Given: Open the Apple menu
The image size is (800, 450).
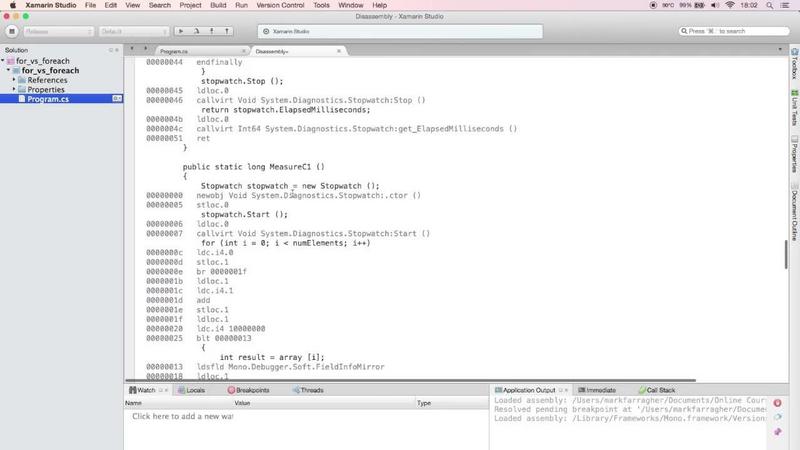Looking at the screenshot, I should [x=13, y=5].
